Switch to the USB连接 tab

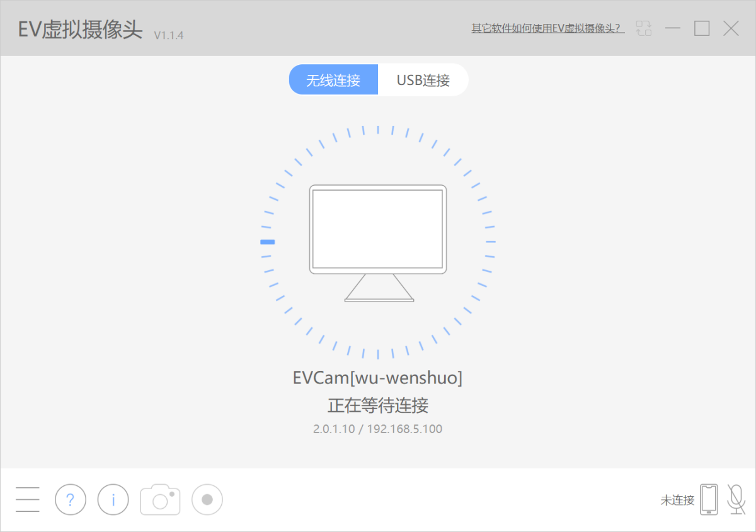pos(423,79)
